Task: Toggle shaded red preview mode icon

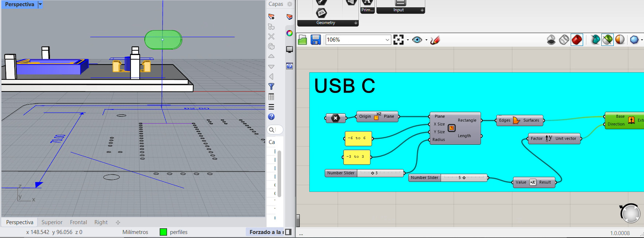Action: (577, 40)
